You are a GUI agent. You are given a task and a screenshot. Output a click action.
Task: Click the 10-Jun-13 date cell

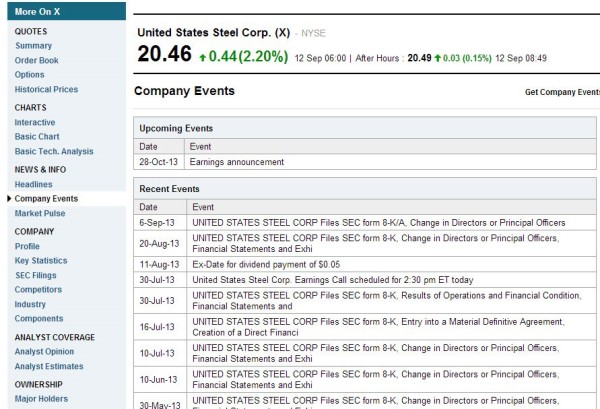[x=158, y=380]
